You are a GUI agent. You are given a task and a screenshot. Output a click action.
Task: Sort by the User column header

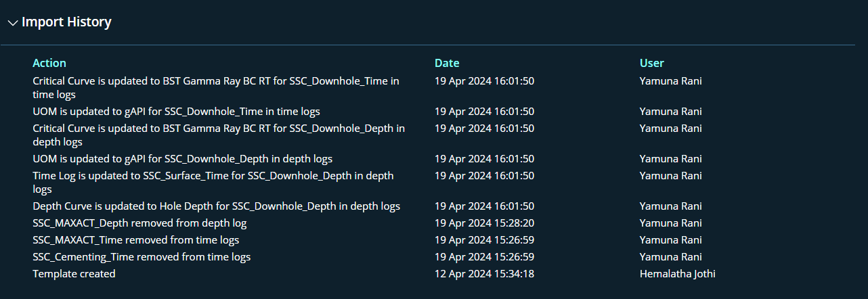651,63
